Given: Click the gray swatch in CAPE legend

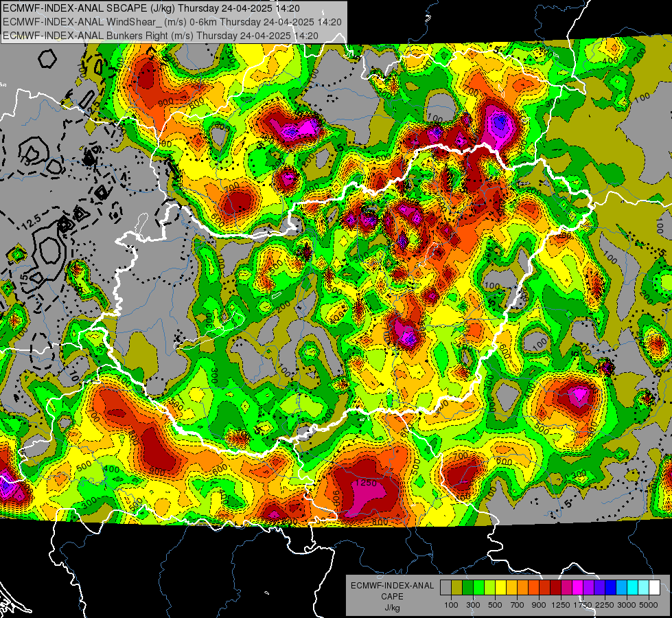Looking at the screenshot, I should click(x=445, y=587).
